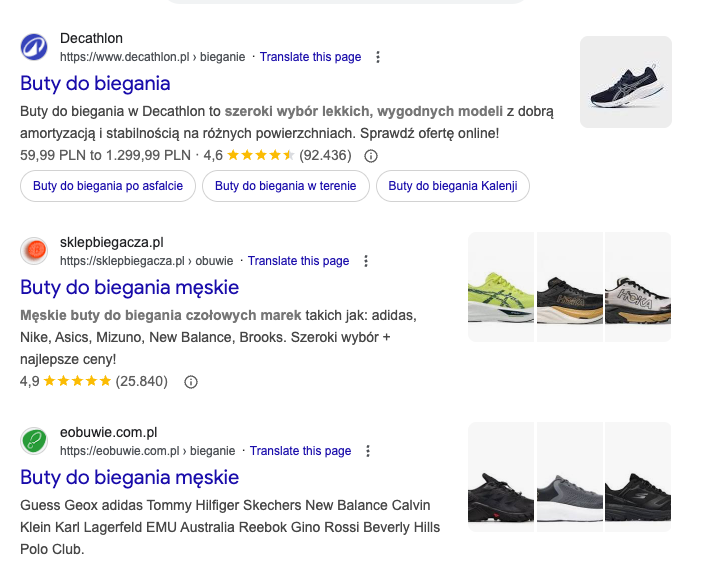Viewport: 712px width, 575px height.
Task: Translate the sklepbiegacza.pl page
Action: click(x=298, y=261)
